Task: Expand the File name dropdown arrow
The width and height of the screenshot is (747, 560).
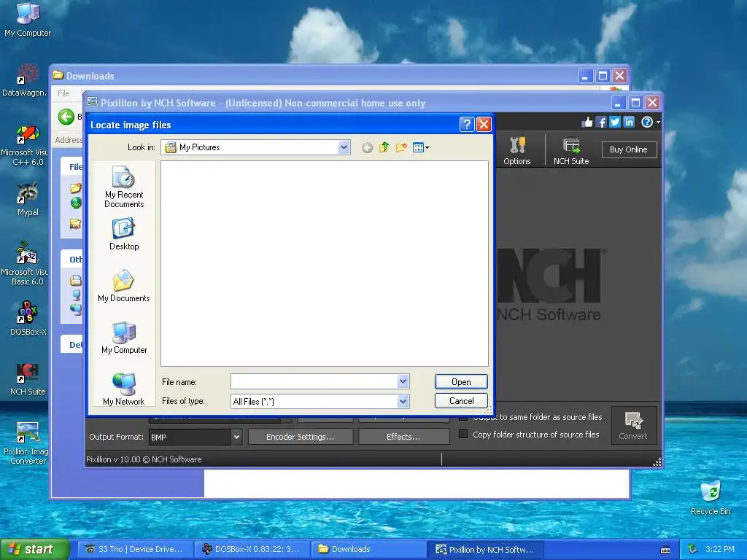Action: (x=403, y=381)
